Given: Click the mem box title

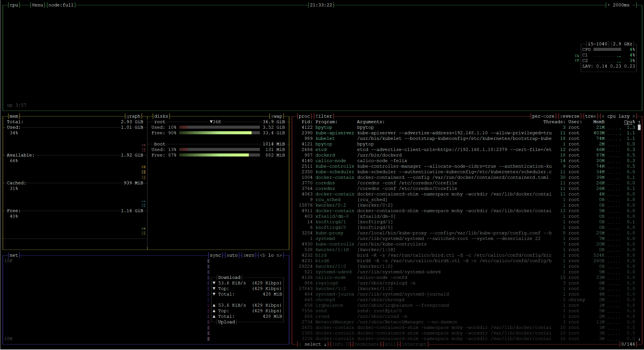Looking at the screenshot, I should [x=14, y=116].
